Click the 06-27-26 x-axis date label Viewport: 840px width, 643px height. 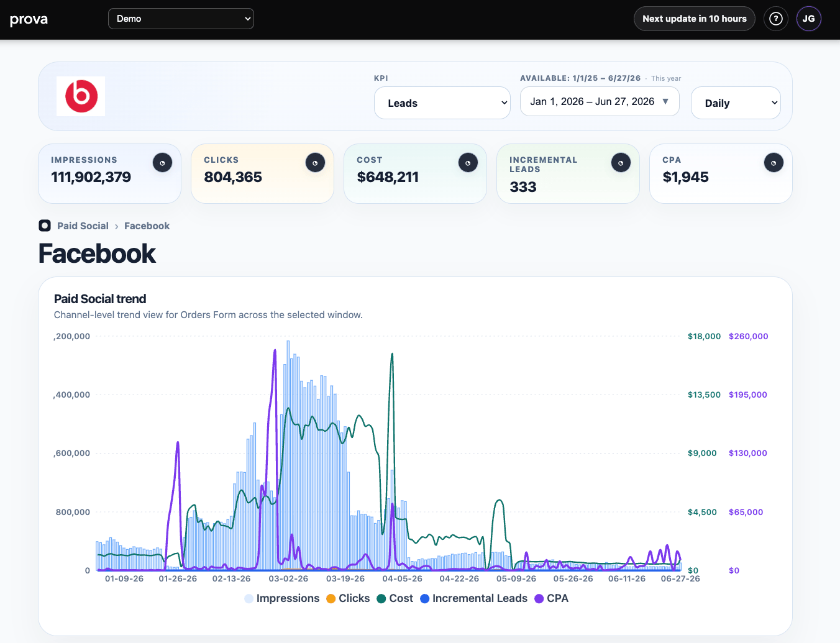click(x=680, y=578)
